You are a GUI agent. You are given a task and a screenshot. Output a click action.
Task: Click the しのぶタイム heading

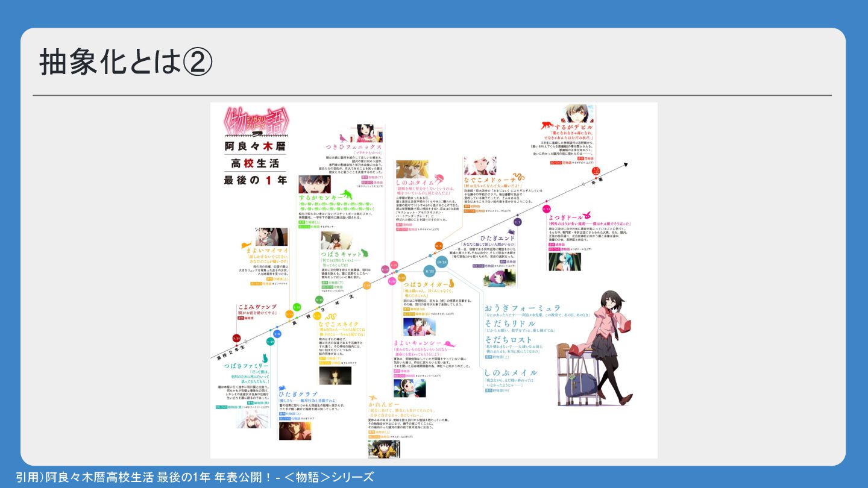pos(415,183)
